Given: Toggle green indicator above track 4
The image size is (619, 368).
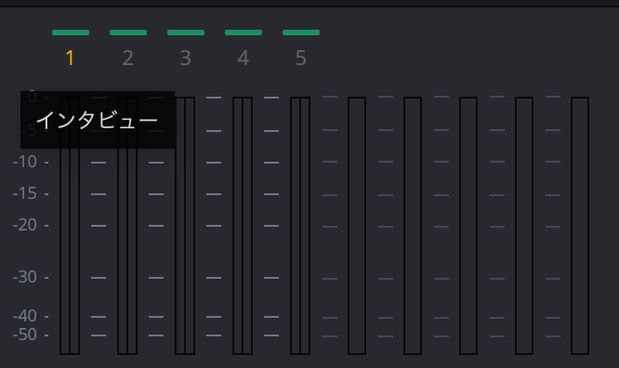Looking at the screenshot, I should (244, 32).
